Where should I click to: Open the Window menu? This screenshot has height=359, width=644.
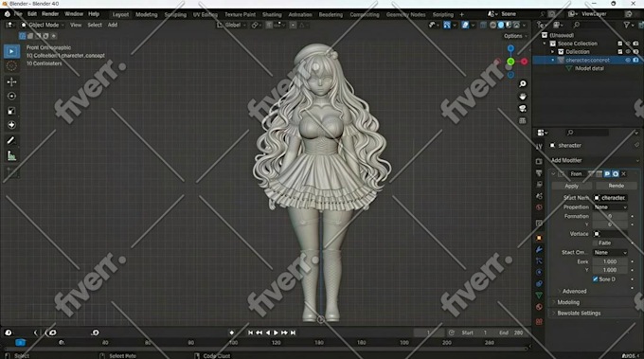coord(74,14)
